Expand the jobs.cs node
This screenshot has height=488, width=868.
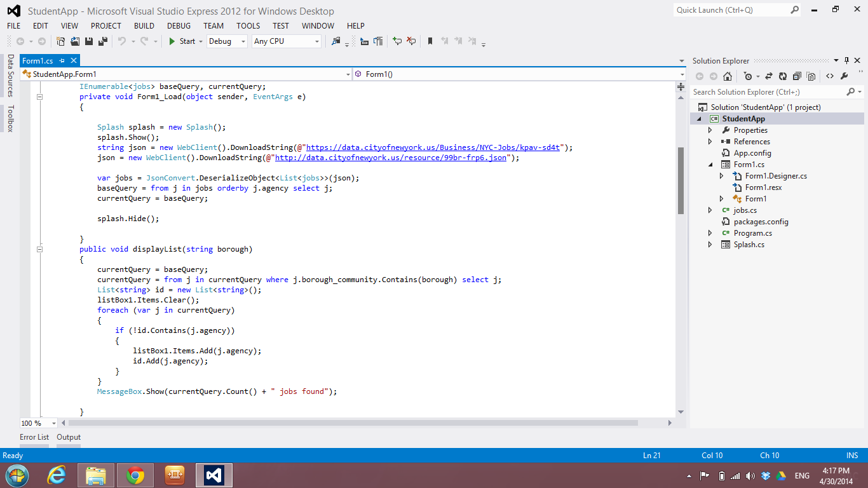point(710,210)
